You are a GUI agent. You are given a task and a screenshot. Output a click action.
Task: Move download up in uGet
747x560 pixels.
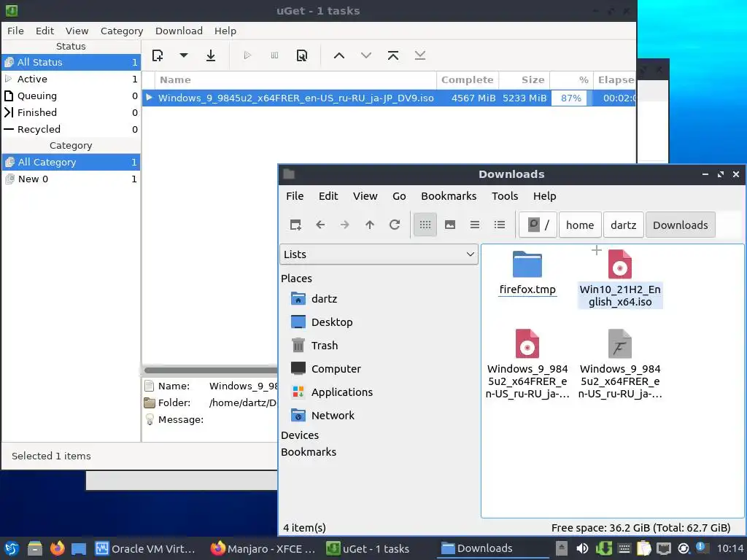[x=338, y=55]
